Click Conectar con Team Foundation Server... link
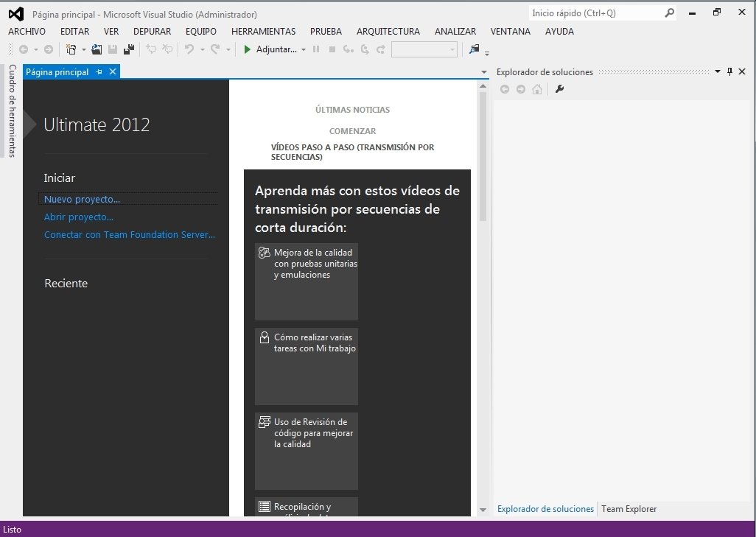This screenshot has height=537, width=756. click(x=130, y=235)
